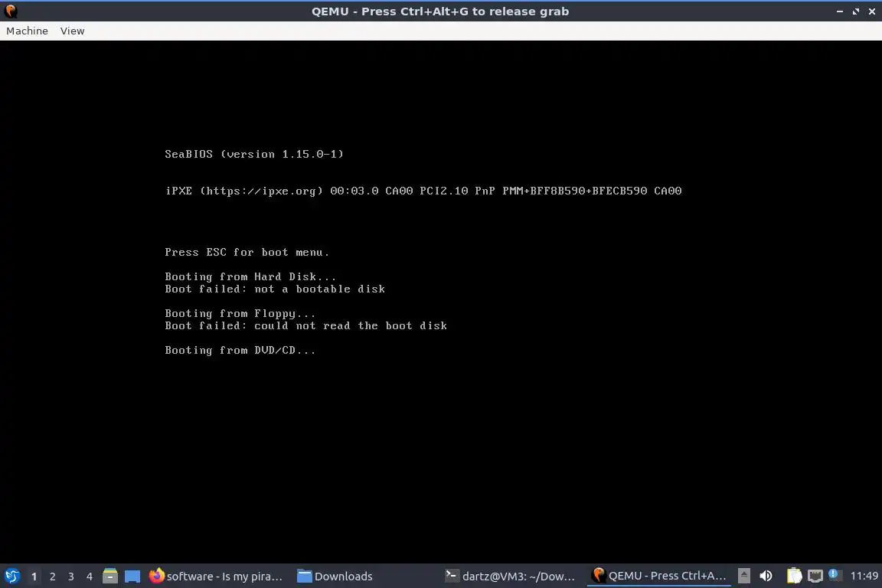Click the show desktop panel icon
This screenshot has height=588, width=882.
pos(132,577)
